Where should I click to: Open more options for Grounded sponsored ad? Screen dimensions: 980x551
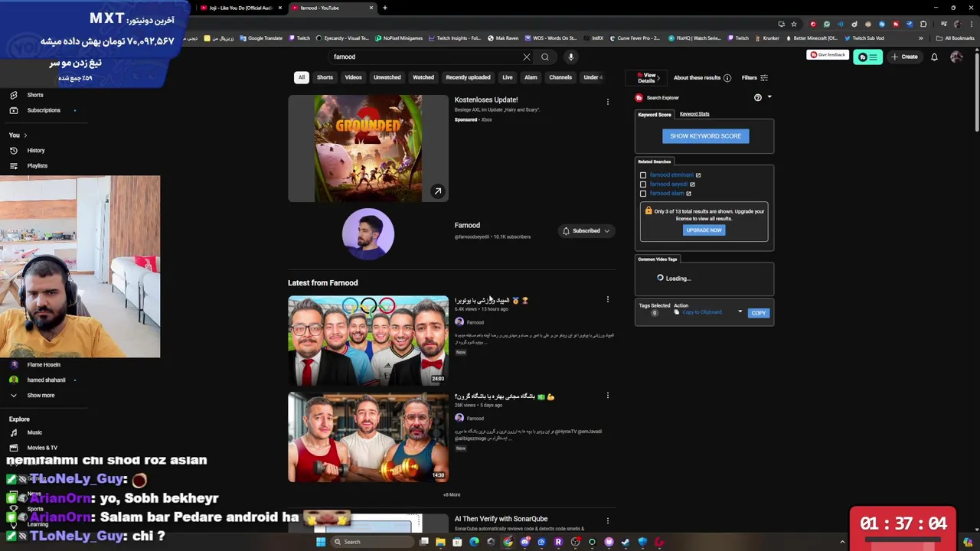[608, 102]
